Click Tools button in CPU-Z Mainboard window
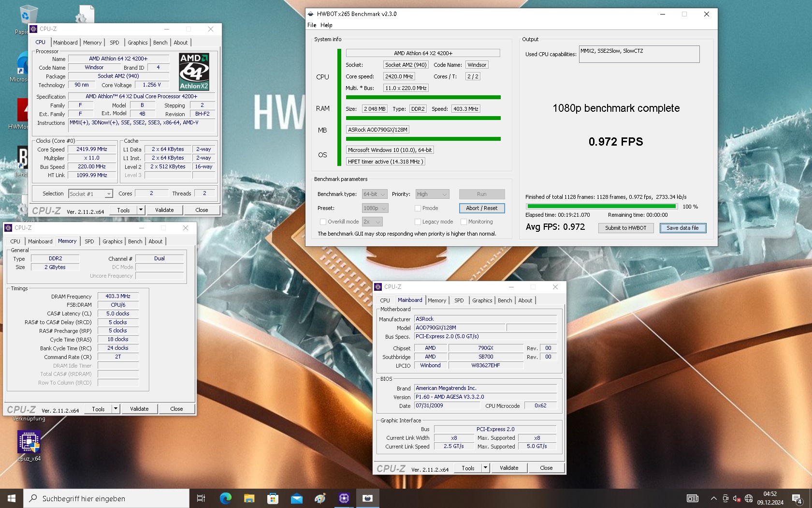The height and width of the screenshot is (508, 812). coord(468,468)
